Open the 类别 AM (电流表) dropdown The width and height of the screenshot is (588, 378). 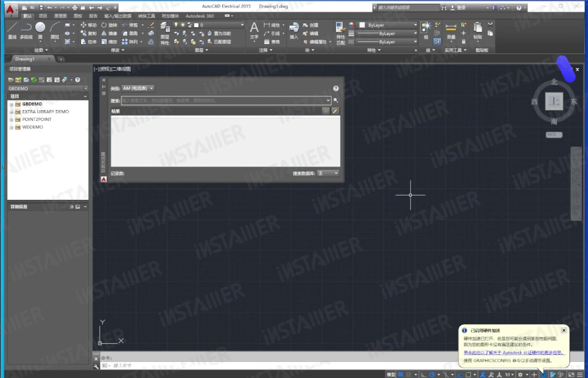point(138,88)
